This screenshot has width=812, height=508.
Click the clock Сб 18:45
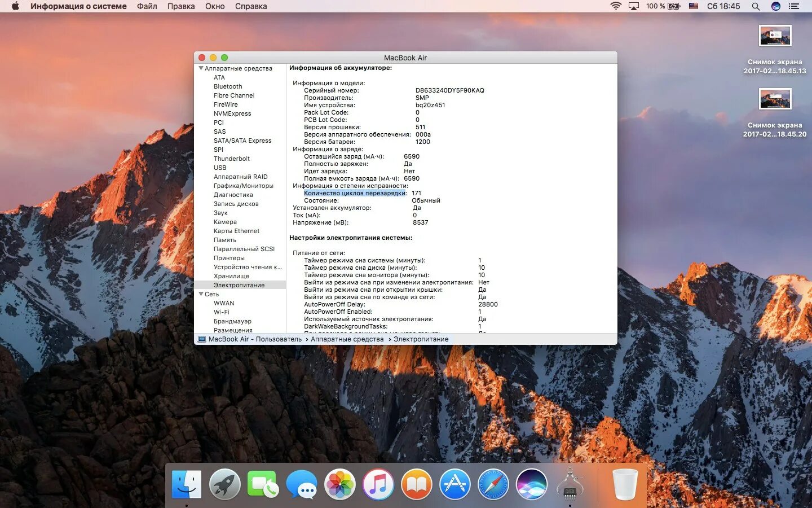(723, 6)
